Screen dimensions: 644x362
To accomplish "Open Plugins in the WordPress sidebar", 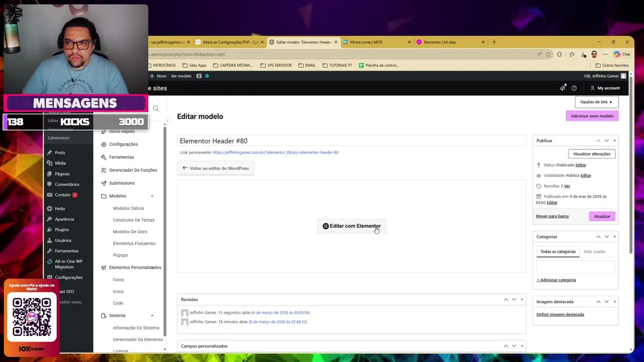I will (62, 230).
